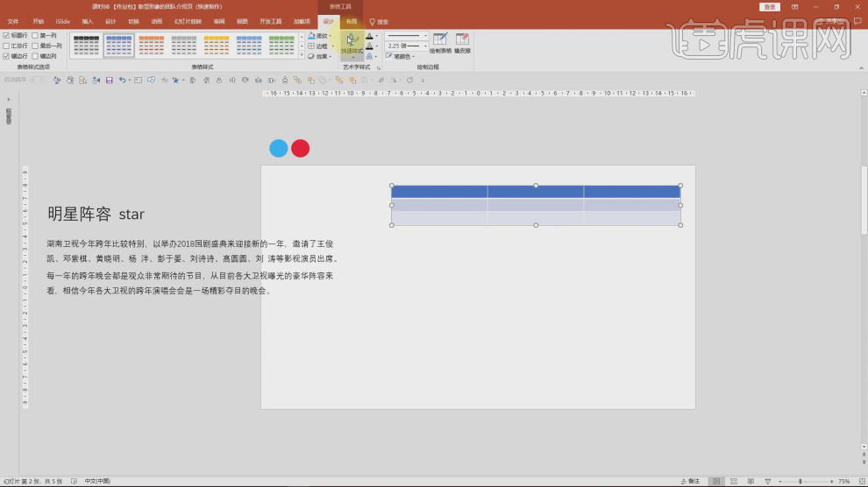Click the accessibility check icon in status bar

click(x=75, y=482)
